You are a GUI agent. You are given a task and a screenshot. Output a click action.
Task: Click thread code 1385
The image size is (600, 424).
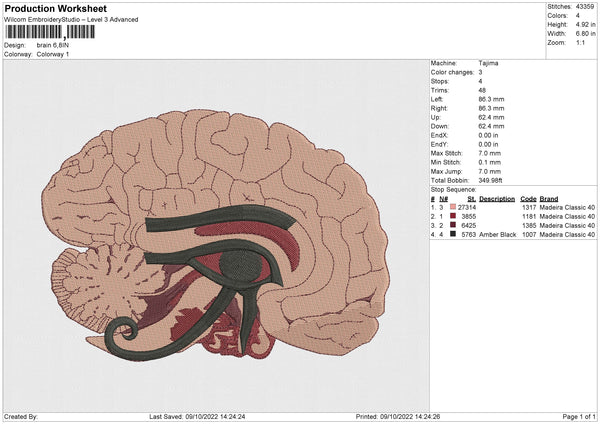(x=529, y=225)
